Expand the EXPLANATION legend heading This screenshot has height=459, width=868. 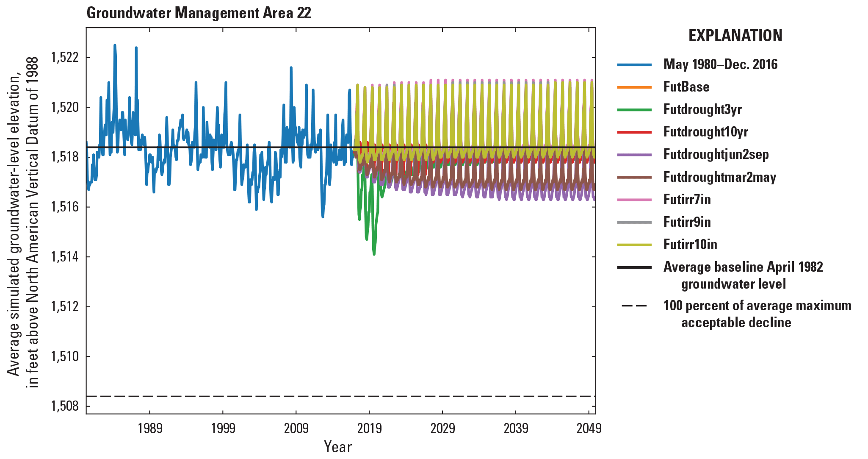[735, 36]
